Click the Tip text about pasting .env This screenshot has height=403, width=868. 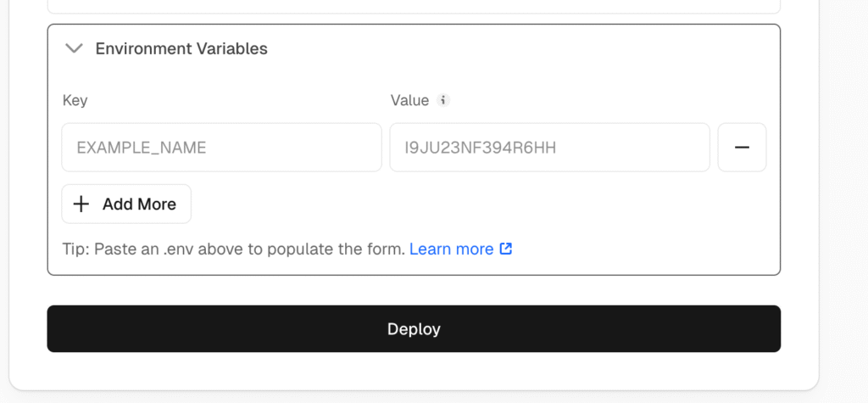pos(234,249)
